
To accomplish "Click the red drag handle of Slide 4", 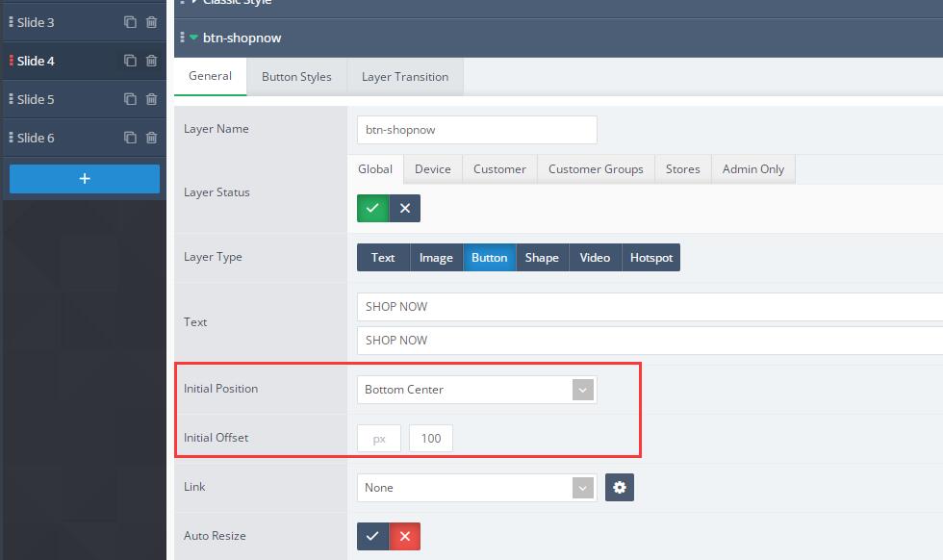I will pyautogui.click(x=11, y=61).
